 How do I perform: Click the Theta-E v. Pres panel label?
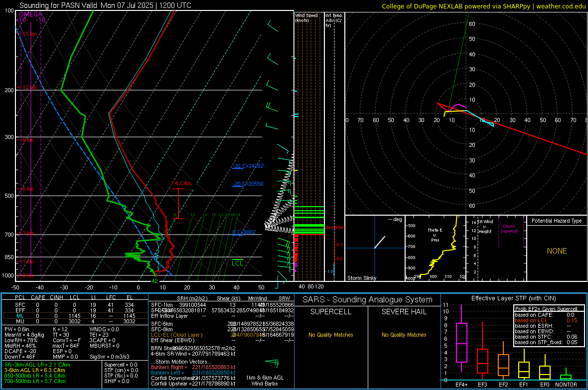435,235
